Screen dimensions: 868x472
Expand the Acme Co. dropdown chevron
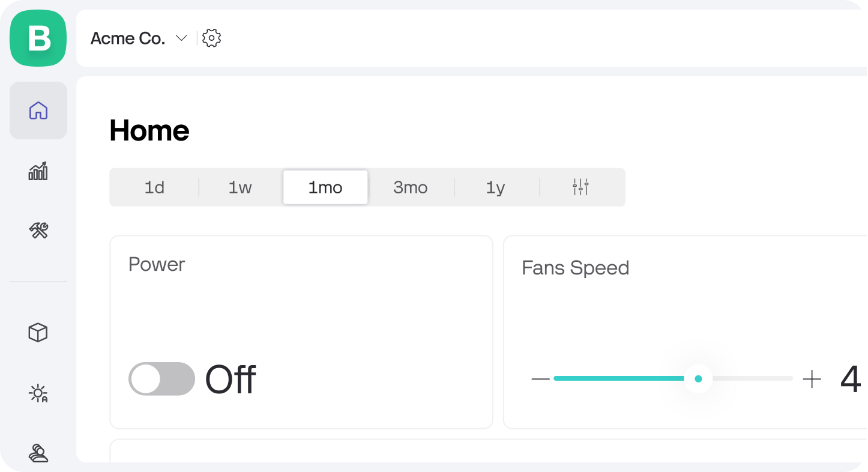[181, 38]
